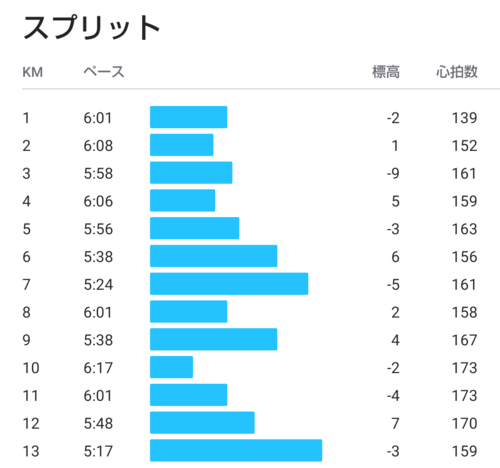Click the shortest bar at kilometer 10
500x468 pixels.
tap(171, 367)
